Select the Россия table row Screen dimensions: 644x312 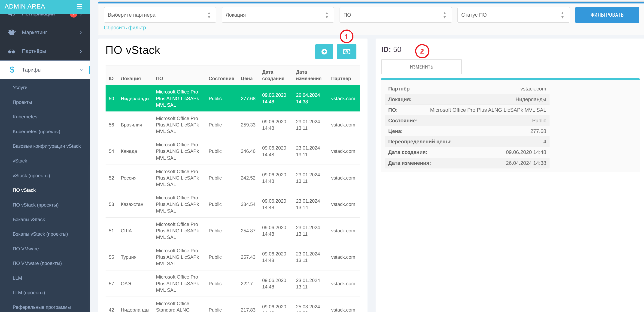coord(233,178)
